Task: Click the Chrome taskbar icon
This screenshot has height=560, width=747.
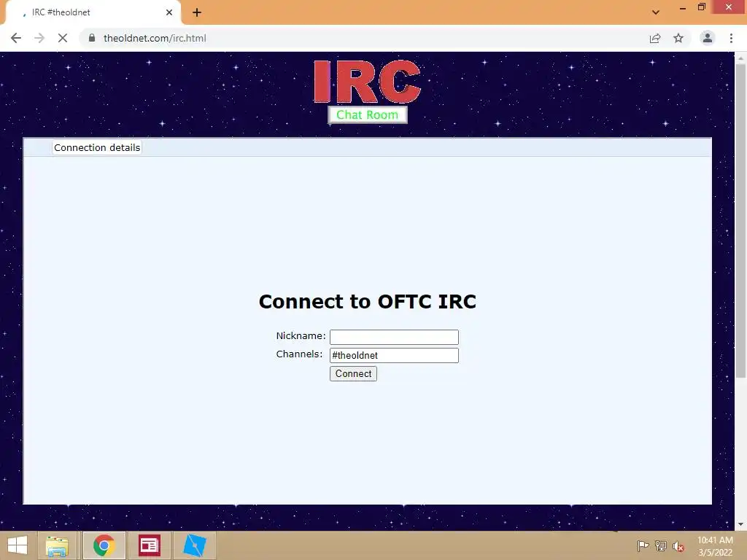Action: click(x=104, y=545)
